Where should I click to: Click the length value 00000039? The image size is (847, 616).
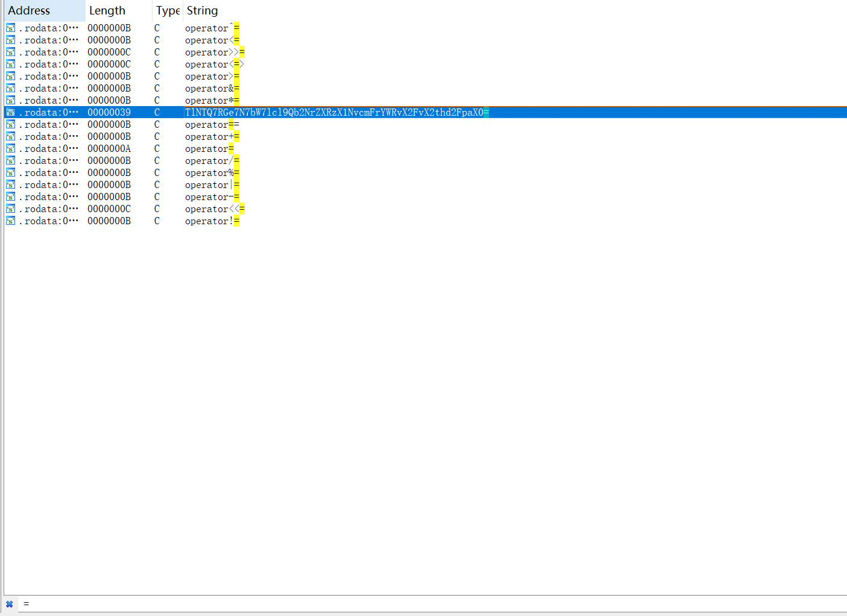109,112
